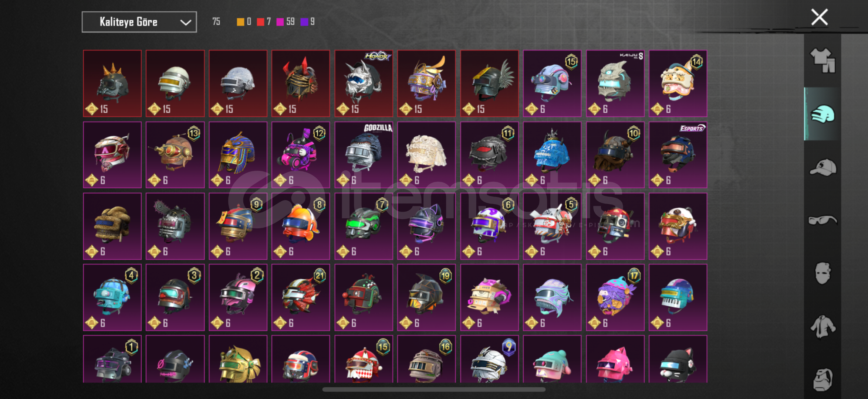The height and width of the screenshot is (399, 868).
Task: Choose the Esports labeled helmet
Action: pos(678,155)
